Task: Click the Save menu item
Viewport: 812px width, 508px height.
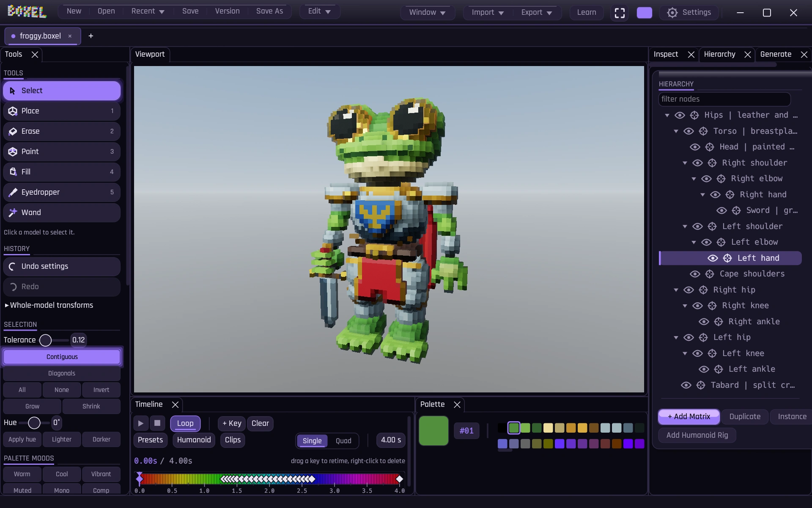Action: (190, 11)
